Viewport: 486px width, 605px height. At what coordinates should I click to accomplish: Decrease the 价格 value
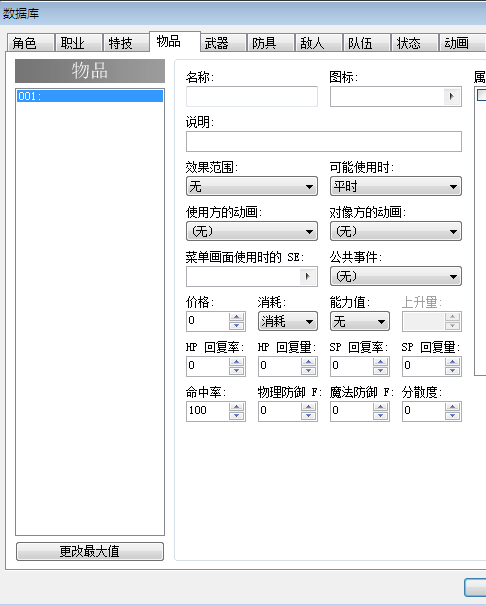pyautogui.click(x=236, y=326)
